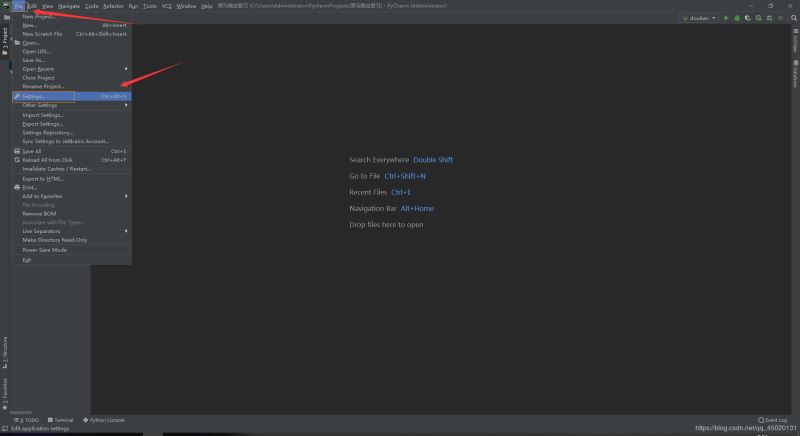
Task: Choose Import Settings... menu entry
Action: click(71, 115)
